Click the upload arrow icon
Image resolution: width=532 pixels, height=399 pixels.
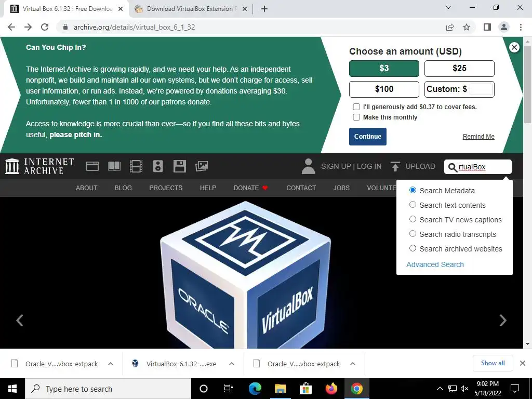[395, 166]
